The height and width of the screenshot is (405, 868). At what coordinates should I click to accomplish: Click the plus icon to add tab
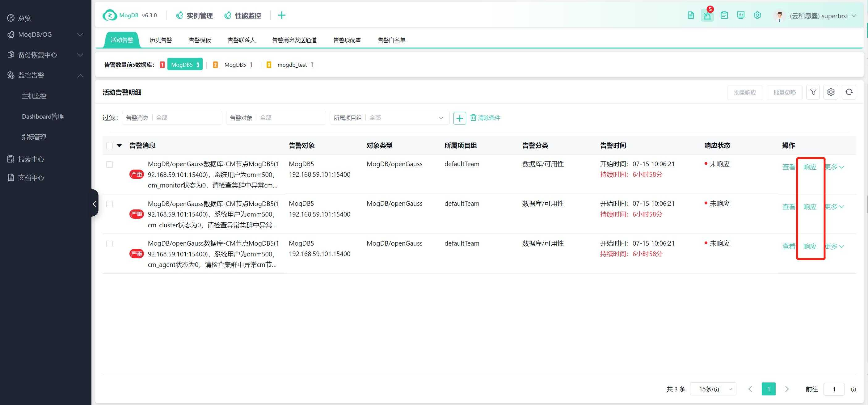[282, 15]
